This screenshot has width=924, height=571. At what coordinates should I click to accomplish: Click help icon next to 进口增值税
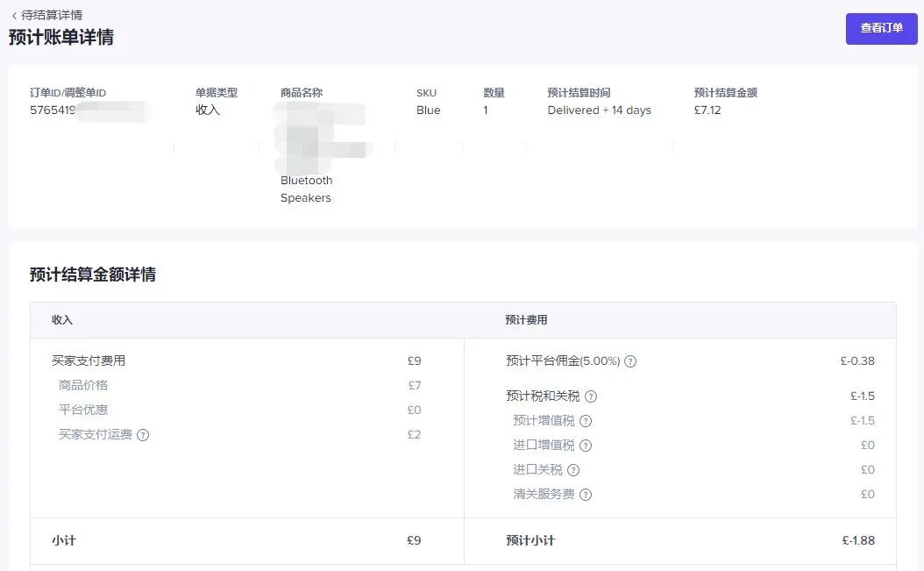(585, 446)
